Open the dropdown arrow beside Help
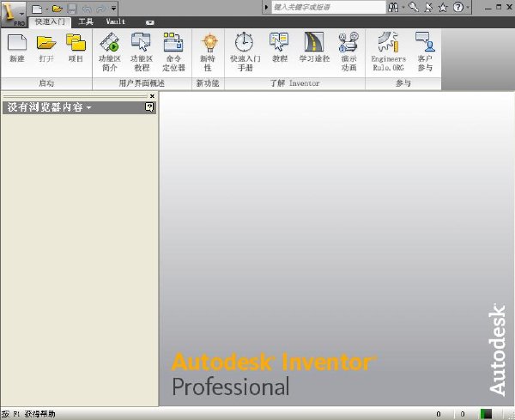This screenshot has height=420, width=515. pos(468,7)
